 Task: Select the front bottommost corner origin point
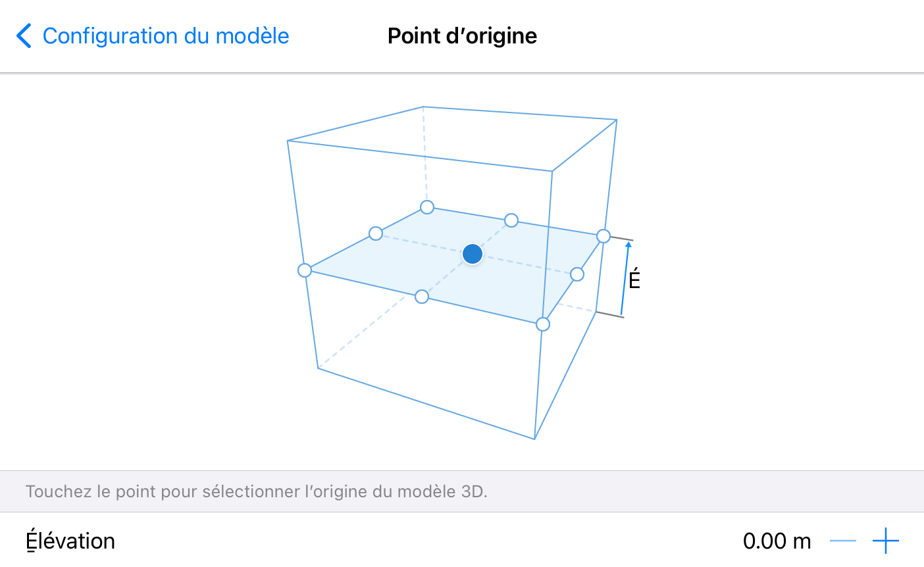click(543, 324)
